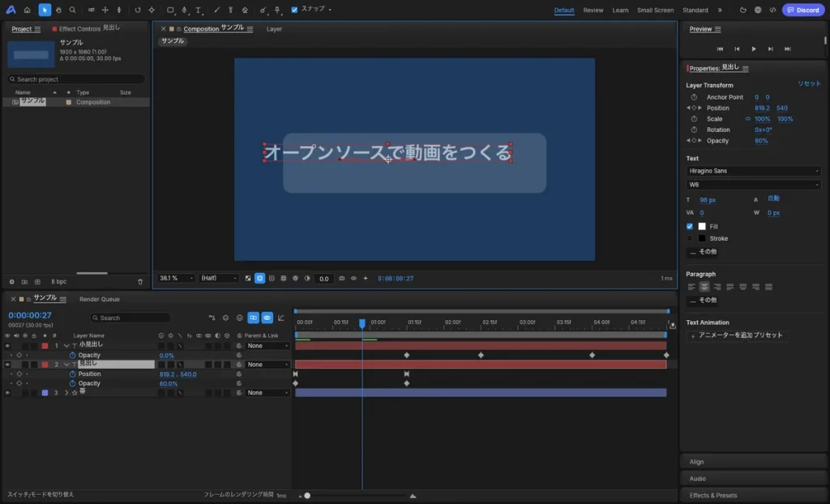Select the Clone stamp tool
The width and height of the screenshot is (830, 504).
pyautogui.click(x=230, y=10)
